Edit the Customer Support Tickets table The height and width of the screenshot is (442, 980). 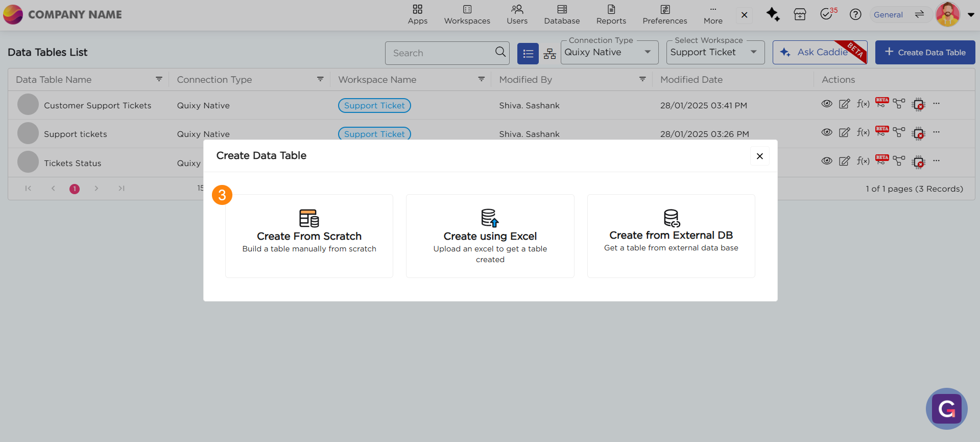pos(844,104)
